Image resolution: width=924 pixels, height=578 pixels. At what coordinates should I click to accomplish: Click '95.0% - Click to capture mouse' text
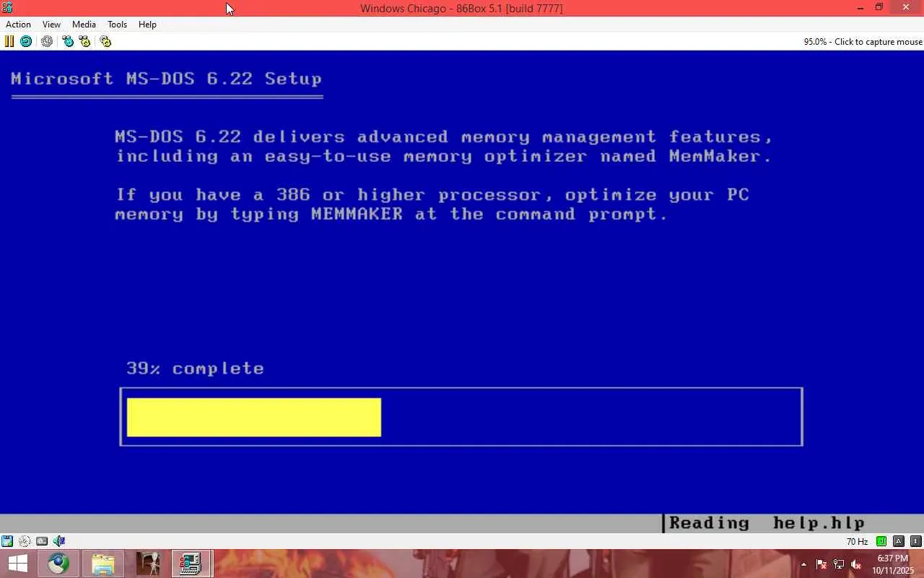click(x=863, y=42)
